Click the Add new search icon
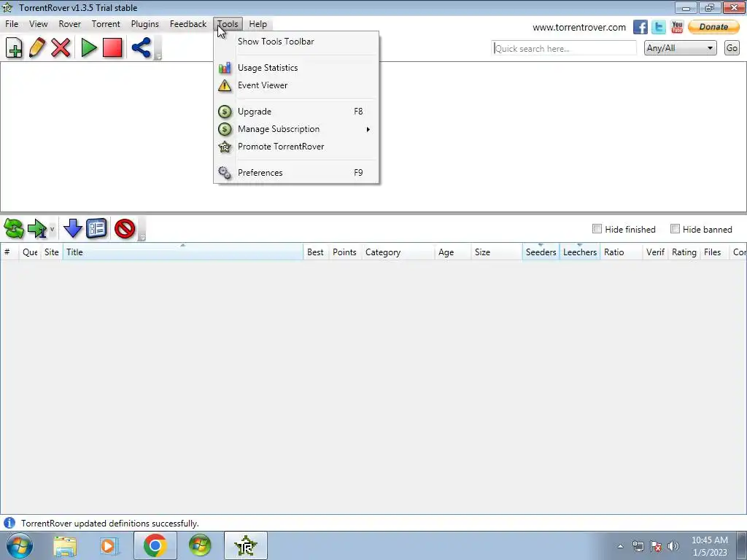 (14, 47)
